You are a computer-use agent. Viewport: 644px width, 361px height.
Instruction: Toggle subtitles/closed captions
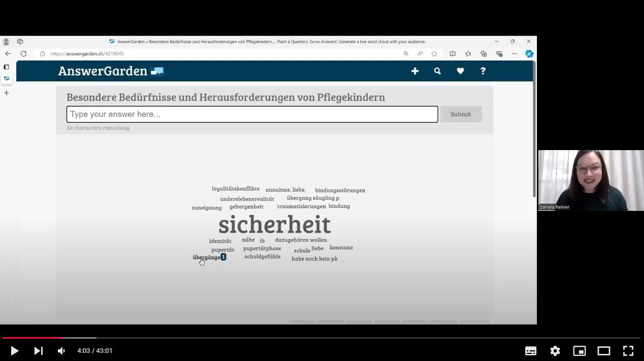pyautogui.click(x=530, y=351)
